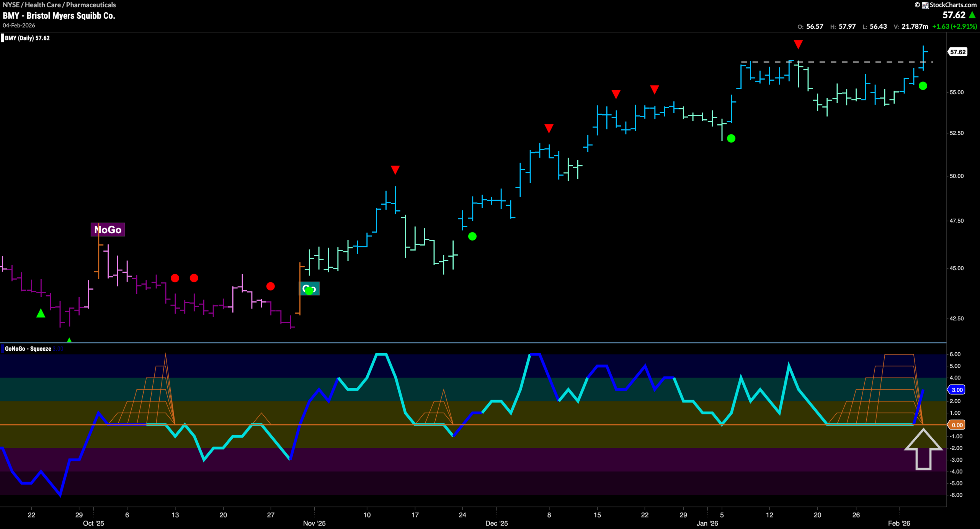980x529 pixels.
Task: Click the blue 3.00 value box on the Squeeze axis
Action: (x=957, y=390)
